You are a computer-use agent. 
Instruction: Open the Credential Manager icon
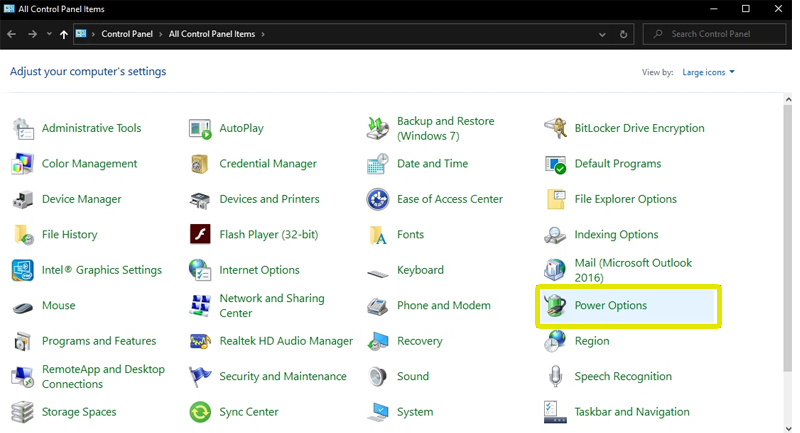(x=200, y=164)
